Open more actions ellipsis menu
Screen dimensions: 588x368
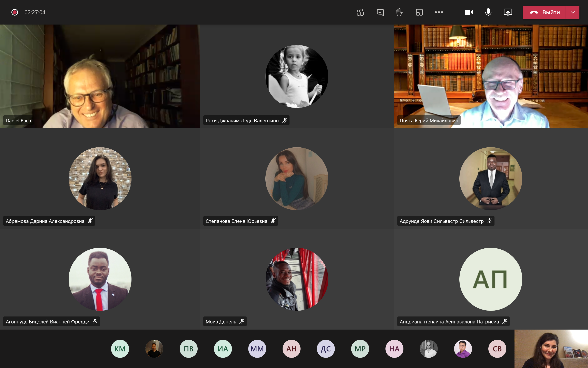click(439, 12)
